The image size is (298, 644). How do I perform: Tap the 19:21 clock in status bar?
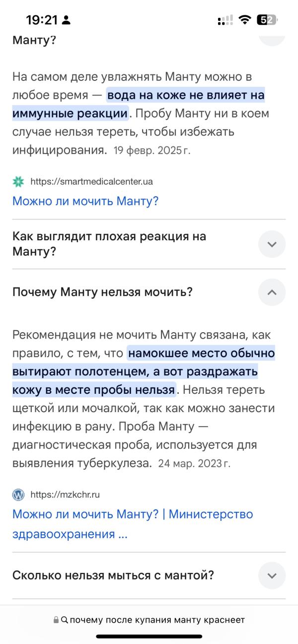(42, 20)
